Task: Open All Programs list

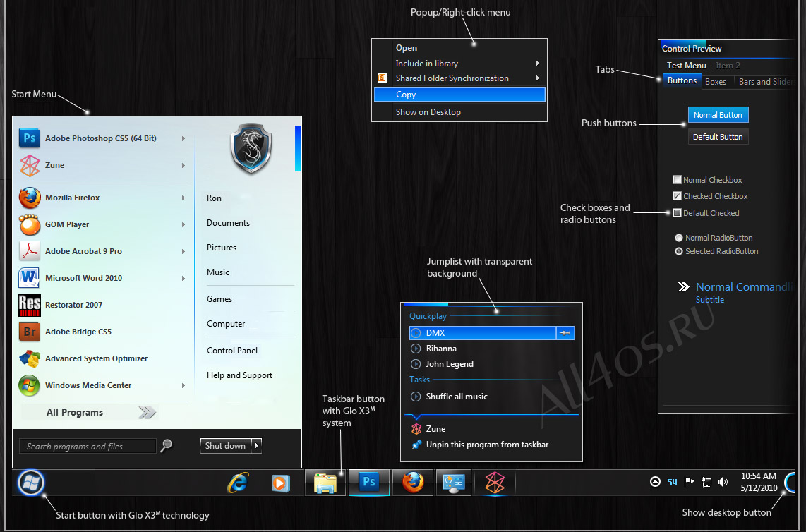Action: pos(89,412)
